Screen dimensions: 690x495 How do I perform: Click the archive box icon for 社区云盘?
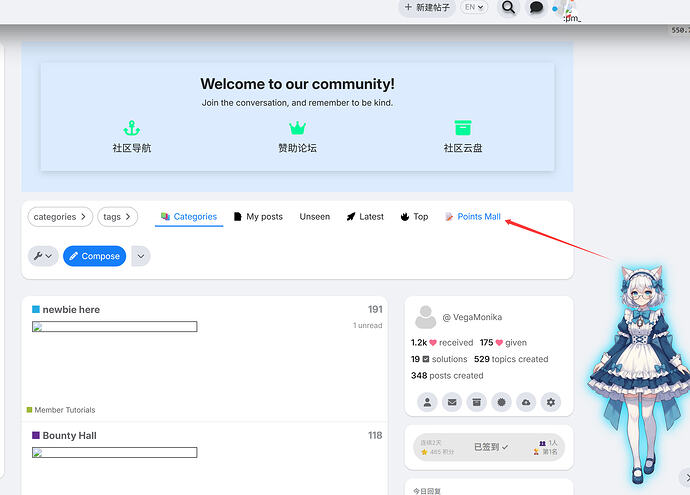pos(463,128)
